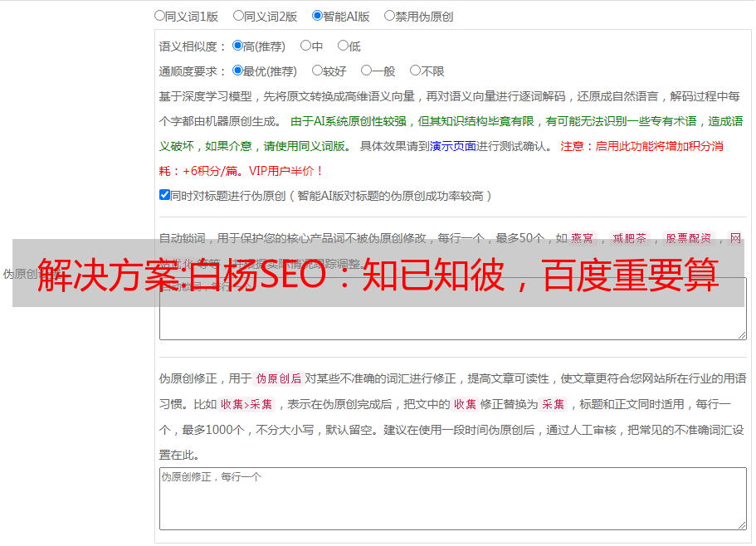This screenshot has height=546, width=756.
Task: Click the 语义相似度： label
Action: 193,46
